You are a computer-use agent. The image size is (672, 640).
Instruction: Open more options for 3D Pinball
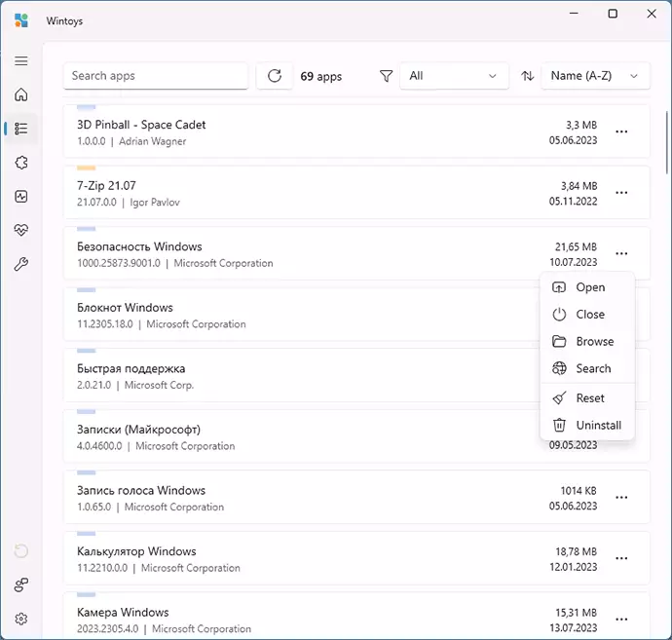(621, 132)
